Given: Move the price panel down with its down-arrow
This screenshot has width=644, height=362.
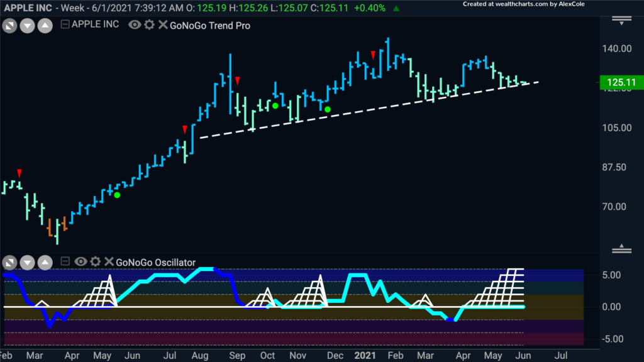Looking at the screenshot, I should point(27,26).
